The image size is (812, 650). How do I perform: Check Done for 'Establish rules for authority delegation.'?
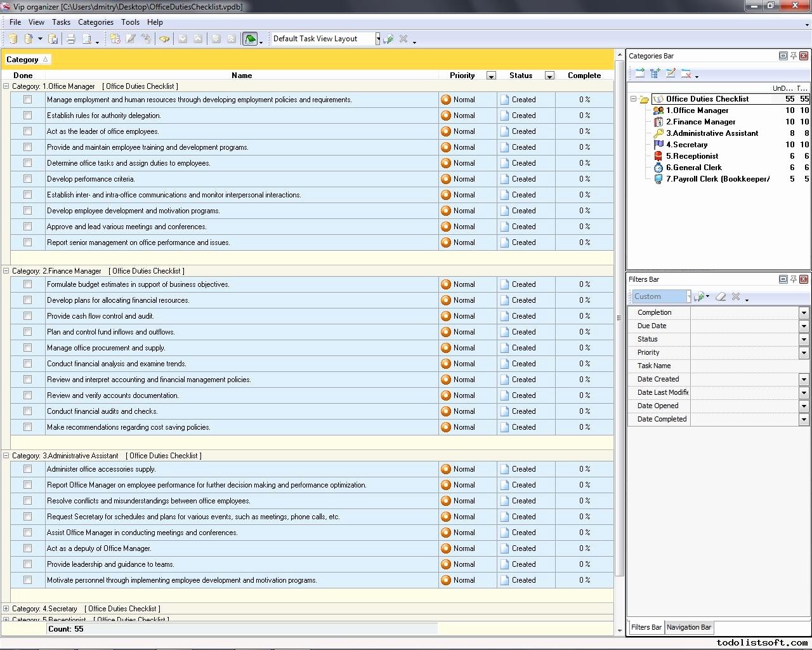pos(27,116)
